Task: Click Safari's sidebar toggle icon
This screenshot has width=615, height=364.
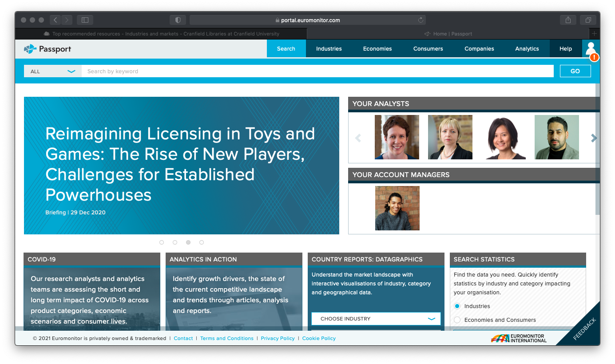Action: (x=85, y=20)
